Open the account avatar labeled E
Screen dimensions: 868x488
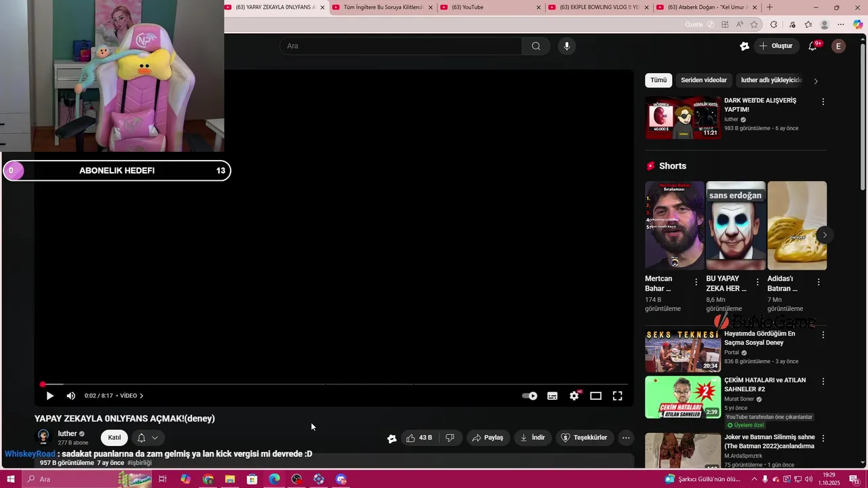click(x=839, y=46)
